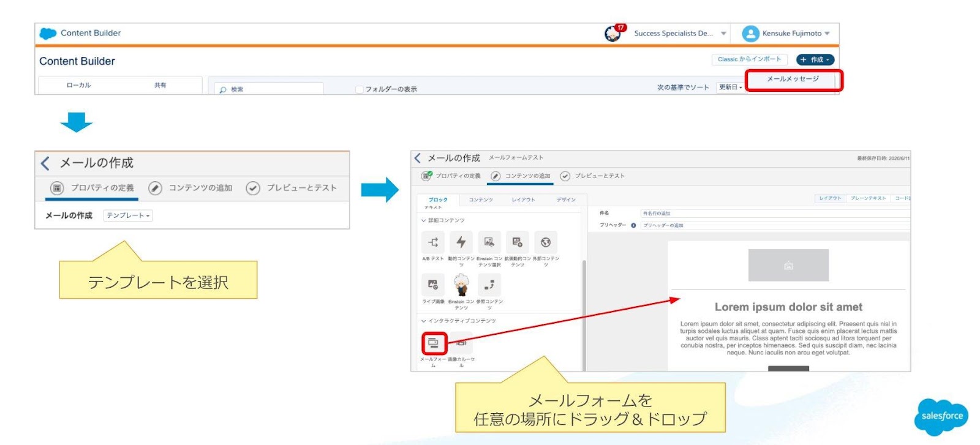Select the Einstein コンテンツ選択 block icon

coord(489,242)
